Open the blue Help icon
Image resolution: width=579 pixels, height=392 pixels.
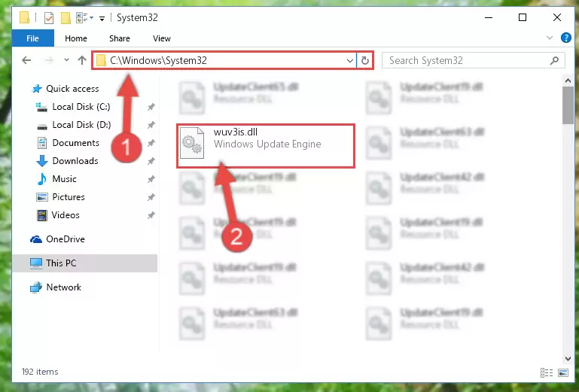(x=565, y=38)
